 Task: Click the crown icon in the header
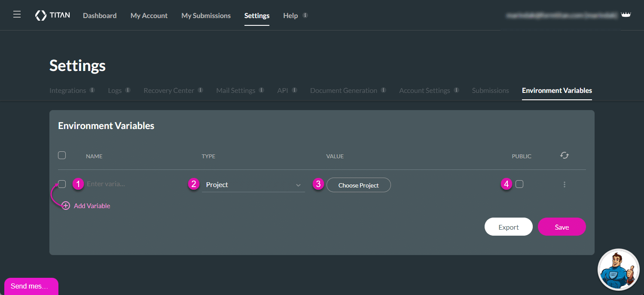click(626, 15)
